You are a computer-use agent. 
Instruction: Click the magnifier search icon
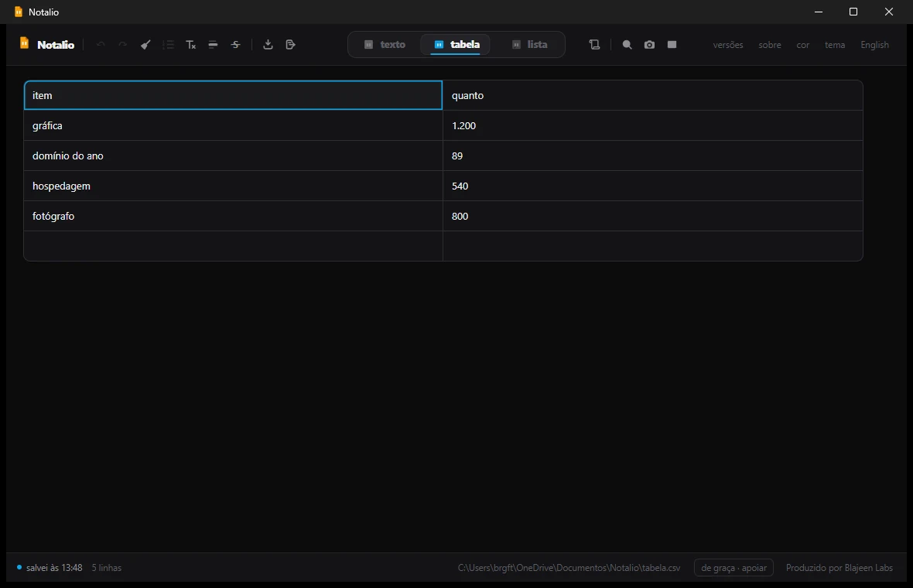point(627,45)
